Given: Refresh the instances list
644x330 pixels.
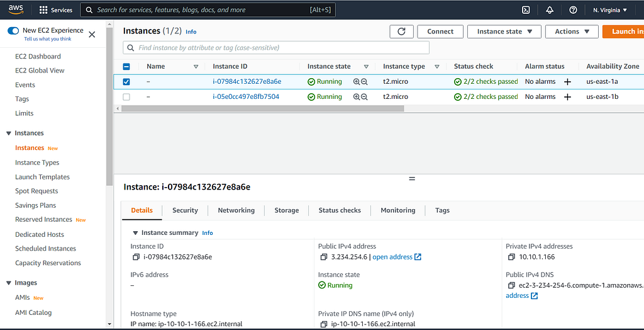Looking at the screenshot, I should click(x=402, y=31).
